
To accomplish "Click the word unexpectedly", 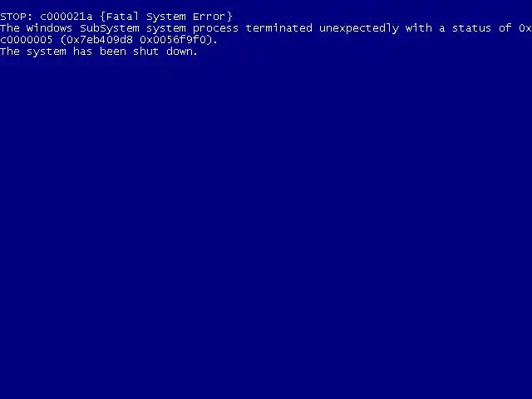I will (x=359, y=29).
